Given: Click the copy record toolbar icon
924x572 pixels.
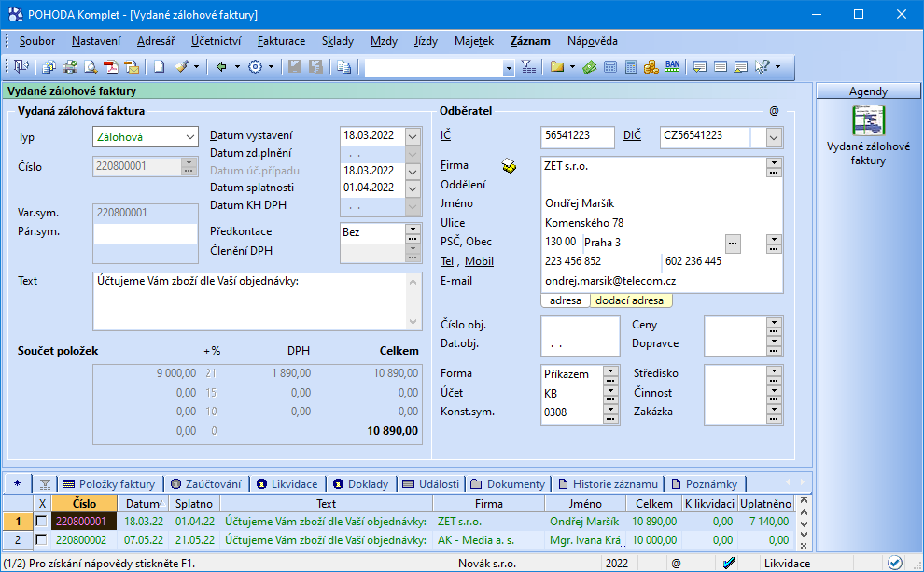Looking at the screenshot, I should tap(344, 66).
